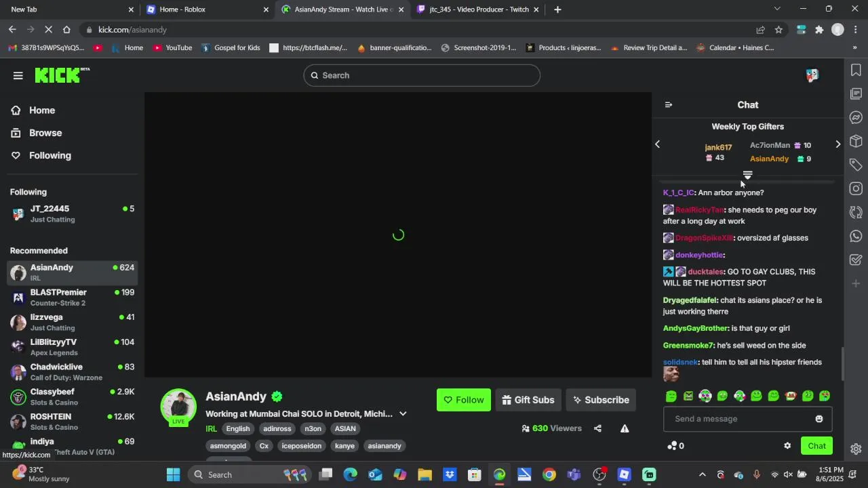Launch File Explorer from taskbar
The image size is (868, 488).
pos(425,474)
